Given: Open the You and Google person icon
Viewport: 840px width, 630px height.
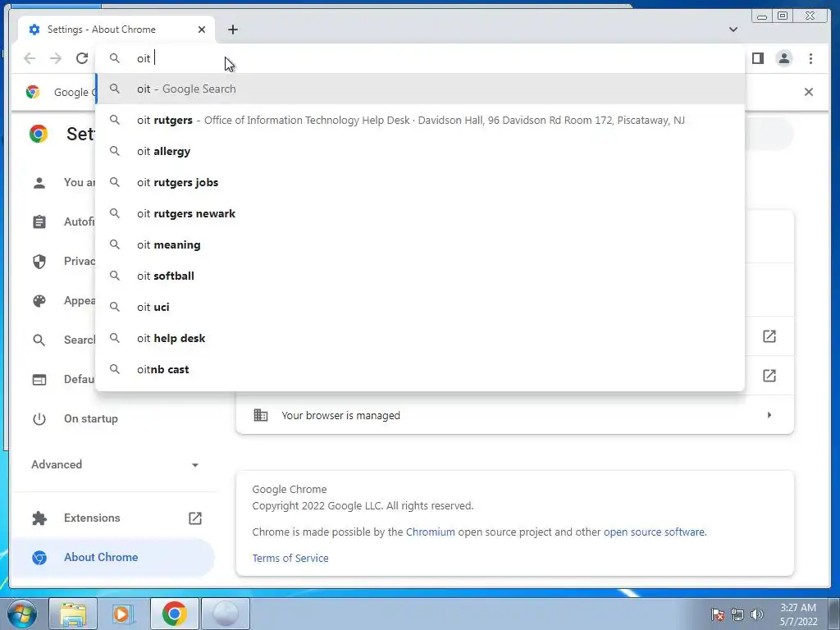Looking at the screenshot, I should pos(39,183).
